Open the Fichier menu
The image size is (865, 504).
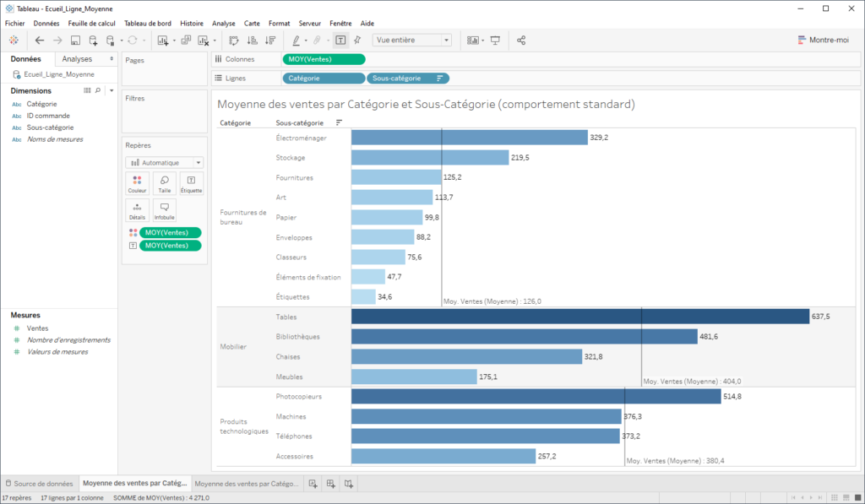pos(15,23)
